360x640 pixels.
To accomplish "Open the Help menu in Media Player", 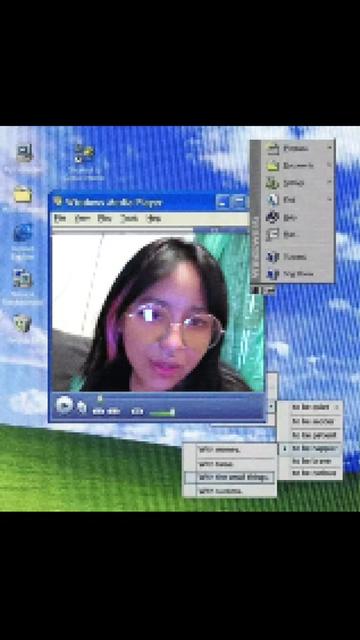I will (x=153, y=218).
